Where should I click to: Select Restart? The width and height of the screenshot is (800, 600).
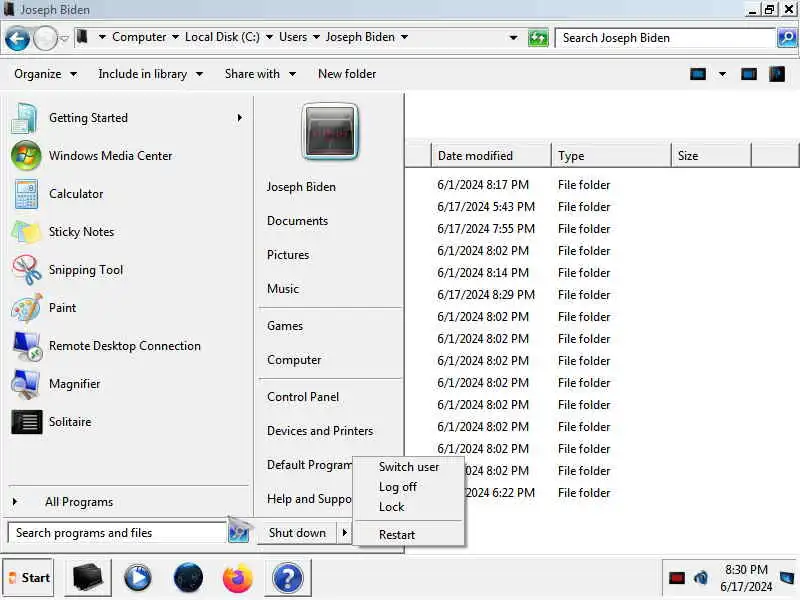(x=396, y=535)
